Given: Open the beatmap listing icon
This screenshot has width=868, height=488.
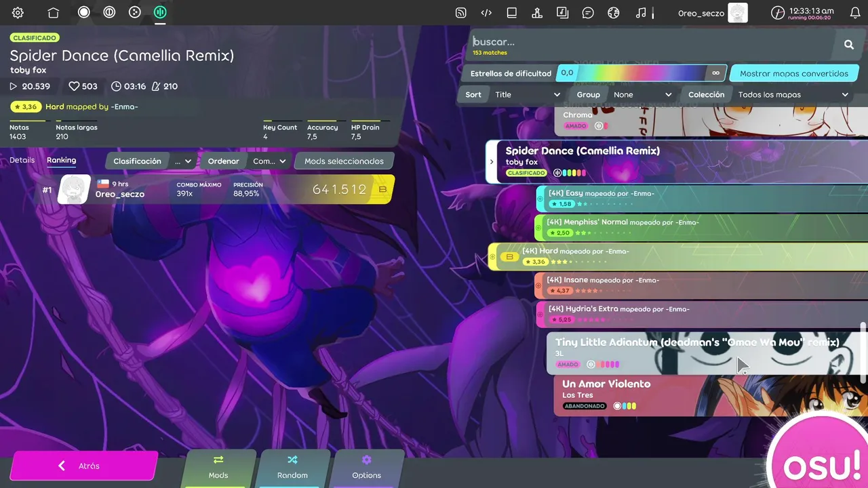Looking at the screenshot, I should [562, 13].
